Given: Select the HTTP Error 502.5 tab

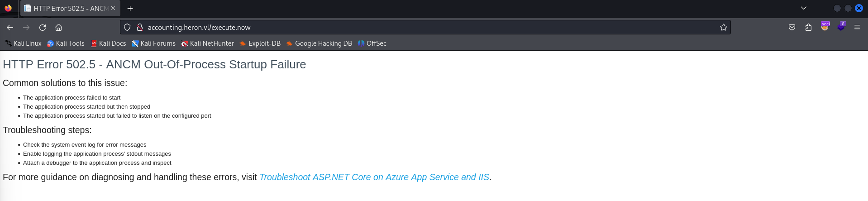Looking at the screenshot, I should click(x=68, y=8).
